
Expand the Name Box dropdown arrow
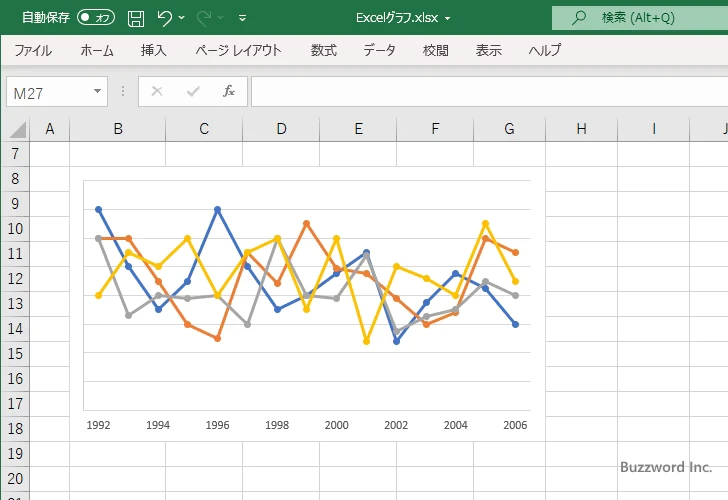point(97,91)
